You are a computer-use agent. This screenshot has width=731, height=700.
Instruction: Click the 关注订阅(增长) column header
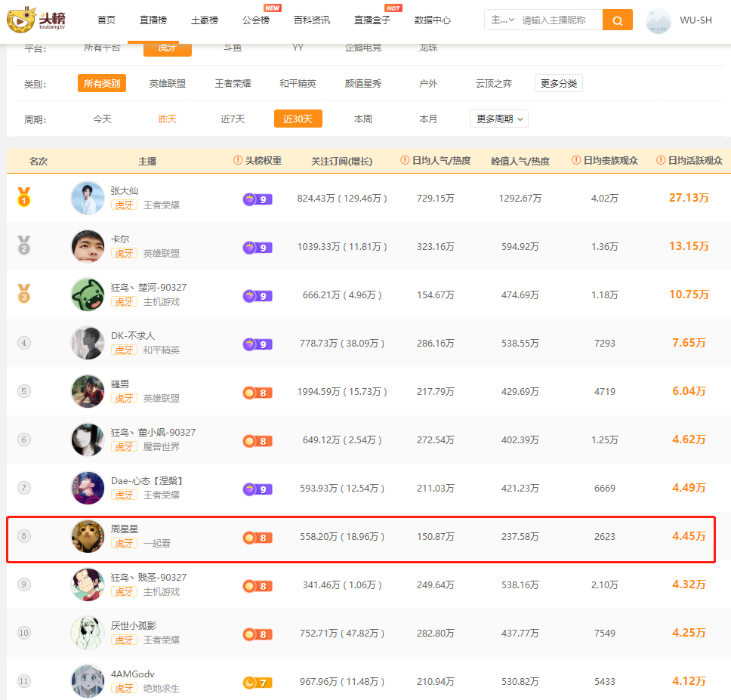(x=342, y=162)
